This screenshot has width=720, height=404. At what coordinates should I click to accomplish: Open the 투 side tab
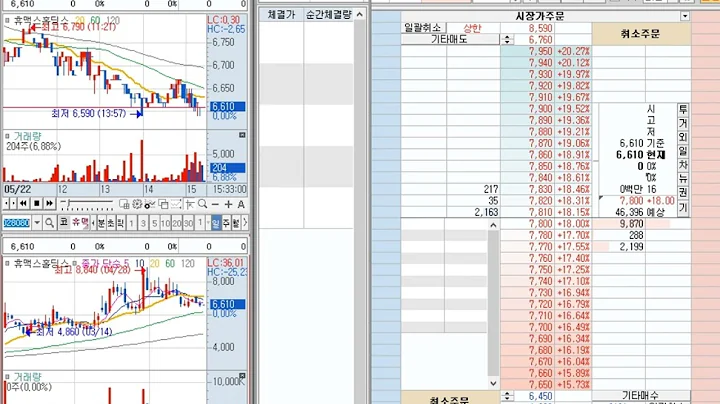tap(683, 109)
